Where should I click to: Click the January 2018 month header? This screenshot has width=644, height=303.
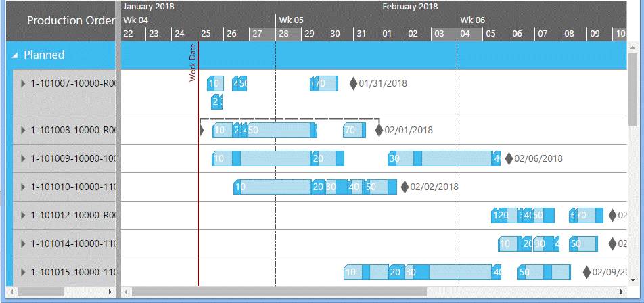tap(148, 7)
